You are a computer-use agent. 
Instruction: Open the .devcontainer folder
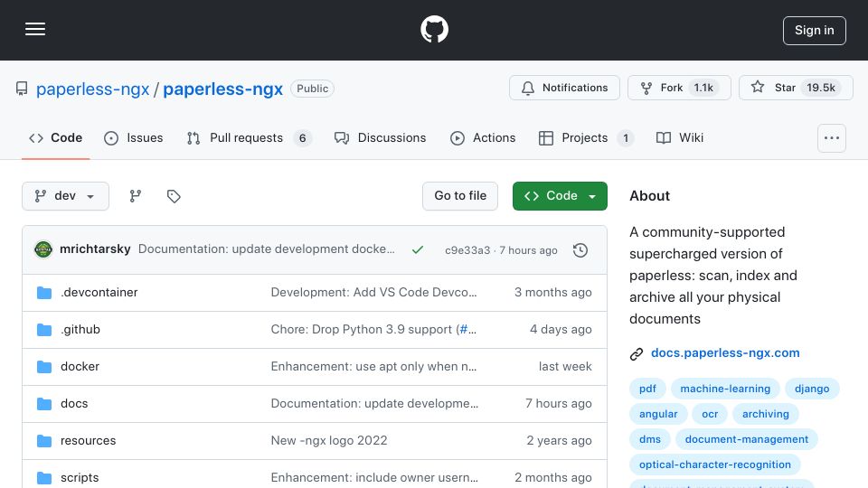coord(99,292)
